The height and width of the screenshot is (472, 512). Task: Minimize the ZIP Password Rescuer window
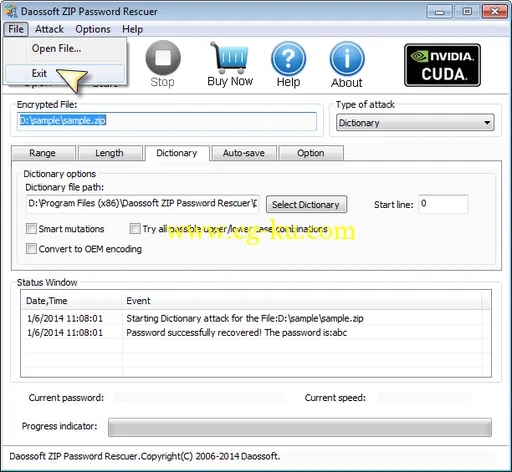[x=439, y=12]
